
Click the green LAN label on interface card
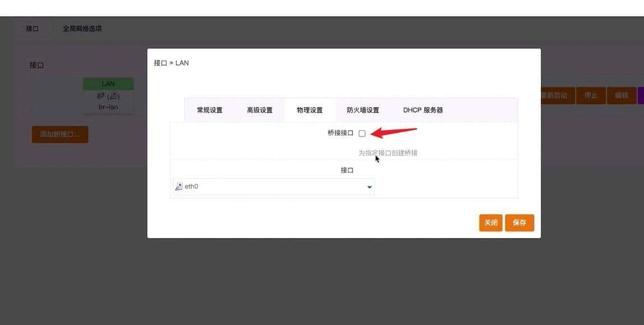point(108,83)
